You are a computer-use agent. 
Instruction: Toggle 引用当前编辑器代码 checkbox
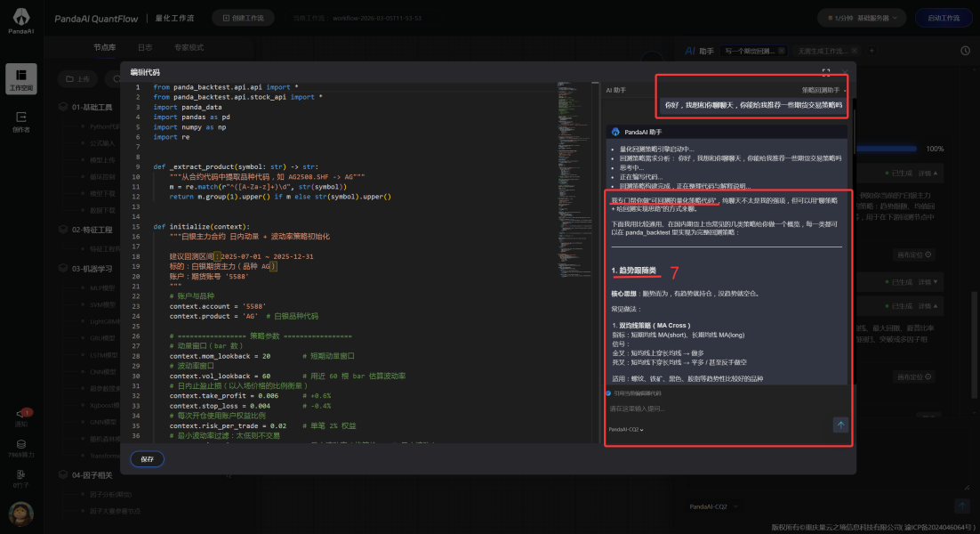608,393
